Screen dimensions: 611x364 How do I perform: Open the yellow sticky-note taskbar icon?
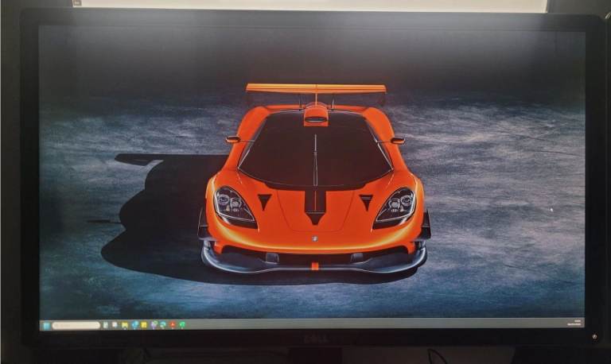coord(144,325)
